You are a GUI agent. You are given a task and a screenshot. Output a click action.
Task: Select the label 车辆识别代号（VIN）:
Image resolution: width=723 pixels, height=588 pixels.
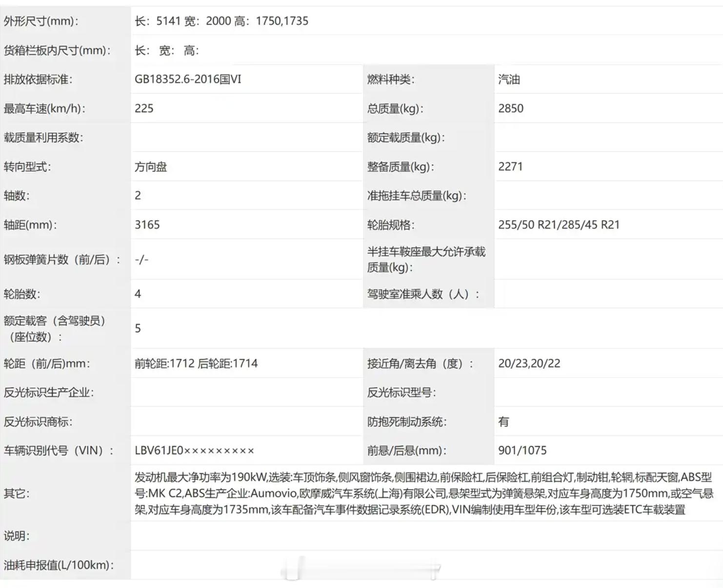click(x=59, y=451)
